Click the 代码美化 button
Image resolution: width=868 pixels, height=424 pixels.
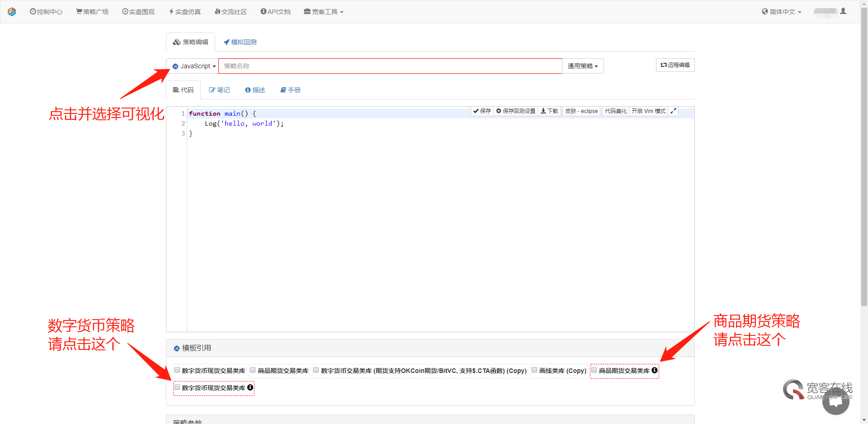tap(616, 111)
